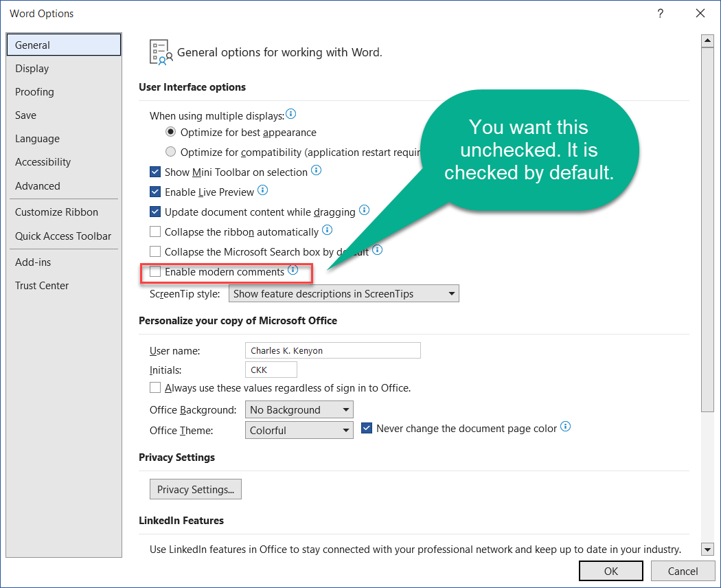The width and height of the screenshot is (721, 588).
Task: Open the Office Theme dropdown
Action: pos(299,430)
